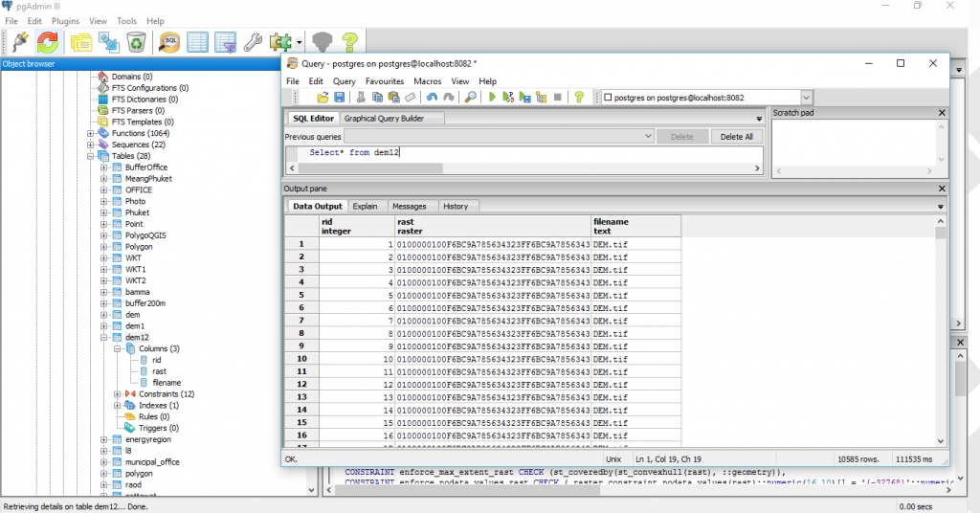Click the Refresh object icon
The width and height of the screenshot is (980, 513).
coord(48,41)
